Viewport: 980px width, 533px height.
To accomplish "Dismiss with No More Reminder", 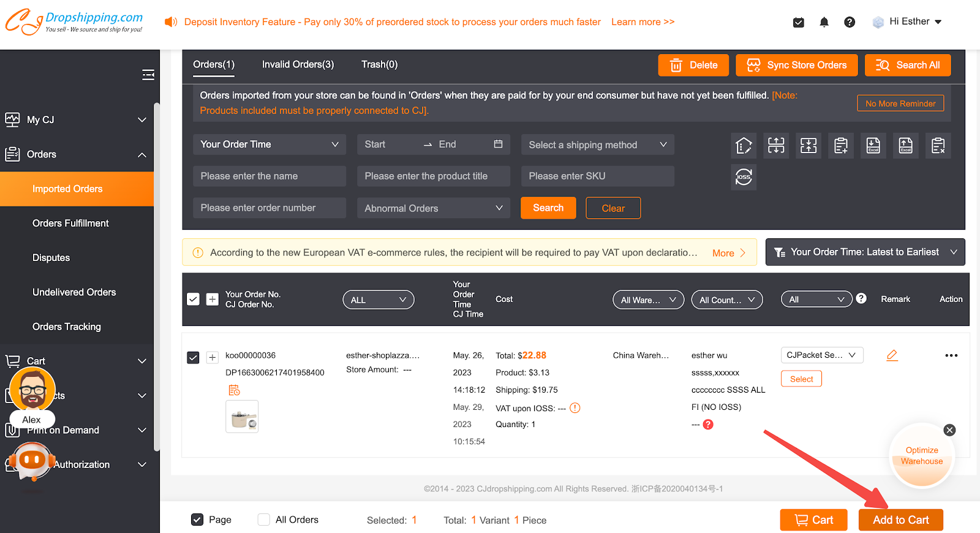I will (x=900, y=104).
